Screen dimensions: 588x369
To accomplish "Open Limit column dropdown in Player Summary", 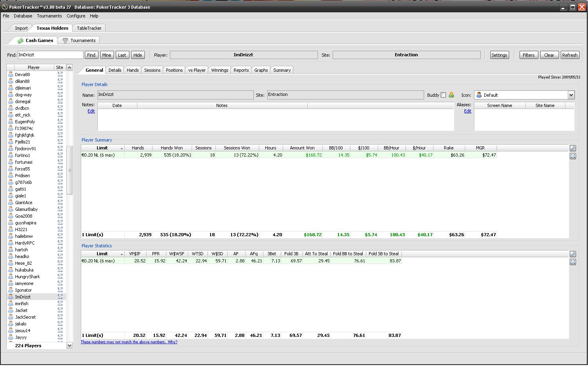I will (x=122, y=148).
